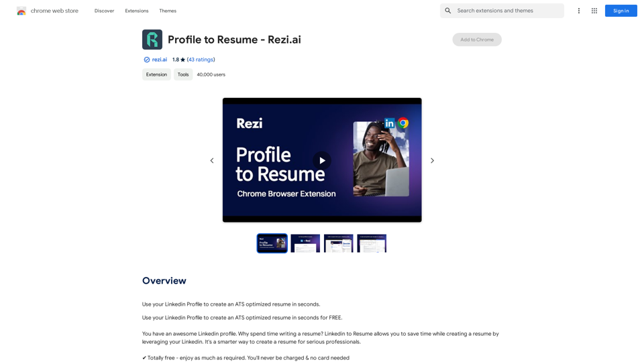This screenshot has height=362, width=644.
Task: Open the three-dot more options menu
Action: tap(579, 11)
